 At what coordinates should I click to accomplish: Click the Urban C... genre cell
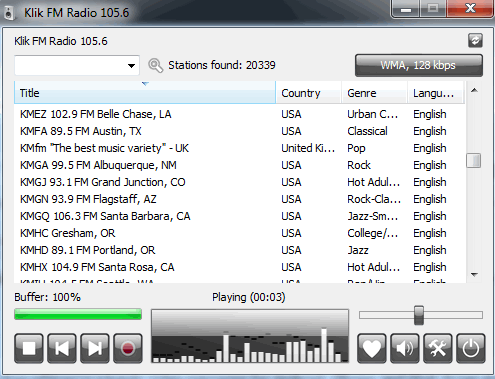point(372,114)
